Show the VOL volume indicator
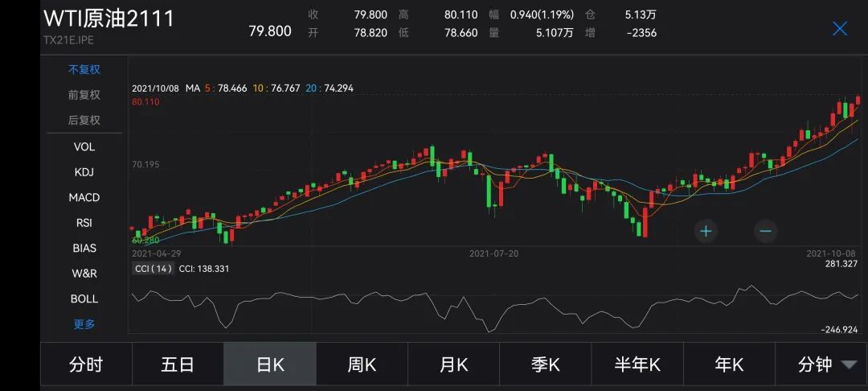This screenshot has width=868, height=391. pos(84,146)
